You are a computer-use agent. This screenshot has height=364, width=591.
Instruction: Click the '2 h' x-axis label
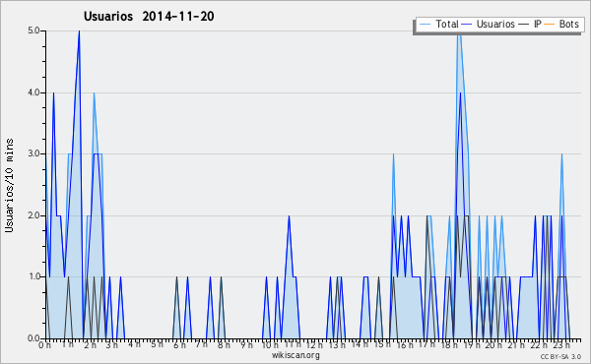pos(90,345)
